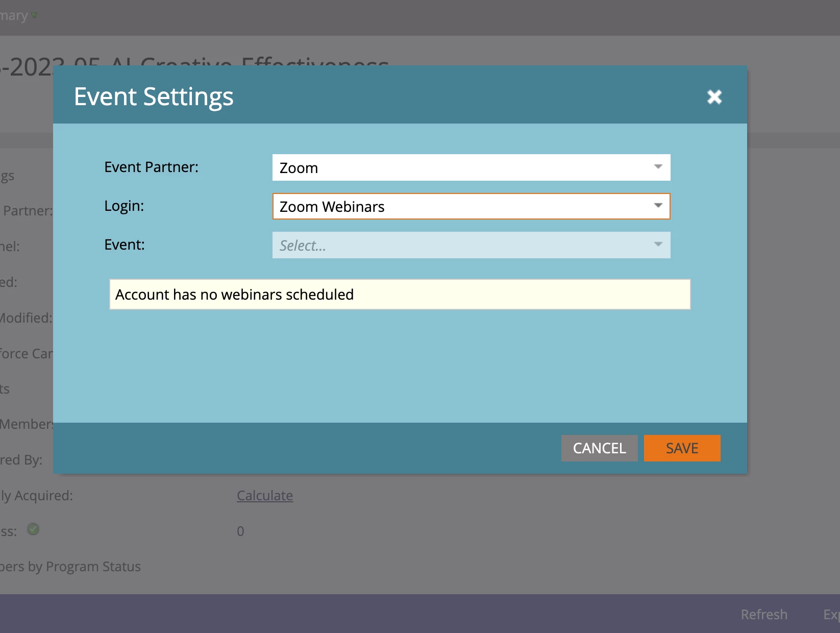Click the CANCEL button
Screen dimensions: 840x633
click(x=600, y=448)
